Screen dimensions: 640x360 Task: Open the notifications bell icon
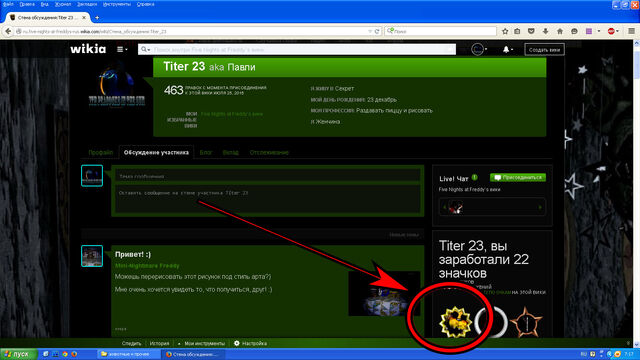[507, 49]
